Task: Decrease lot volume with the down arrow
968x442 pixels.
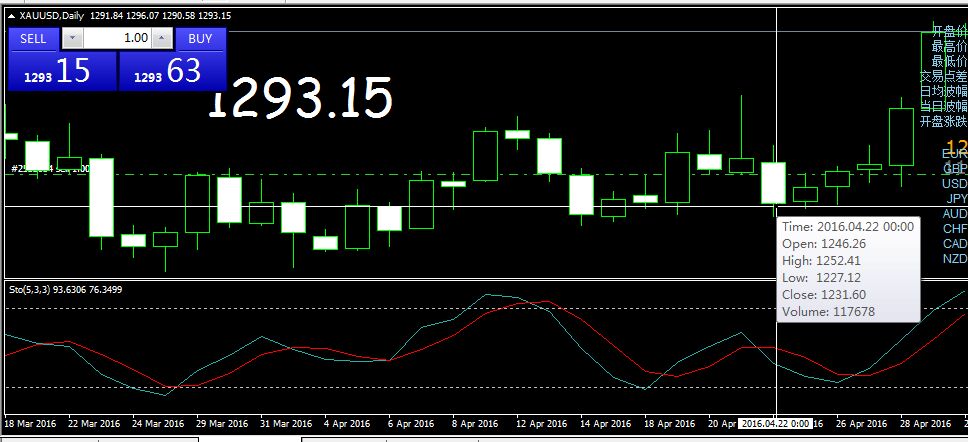Action: pos(72,39)
